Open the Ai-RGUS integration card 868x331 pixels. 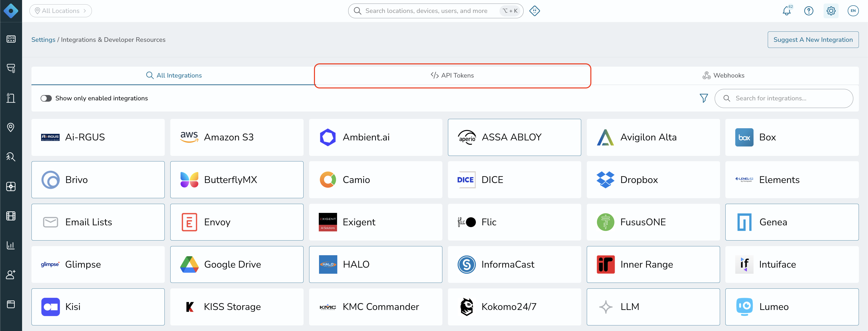pyautogui.click(x=98, y=137)
